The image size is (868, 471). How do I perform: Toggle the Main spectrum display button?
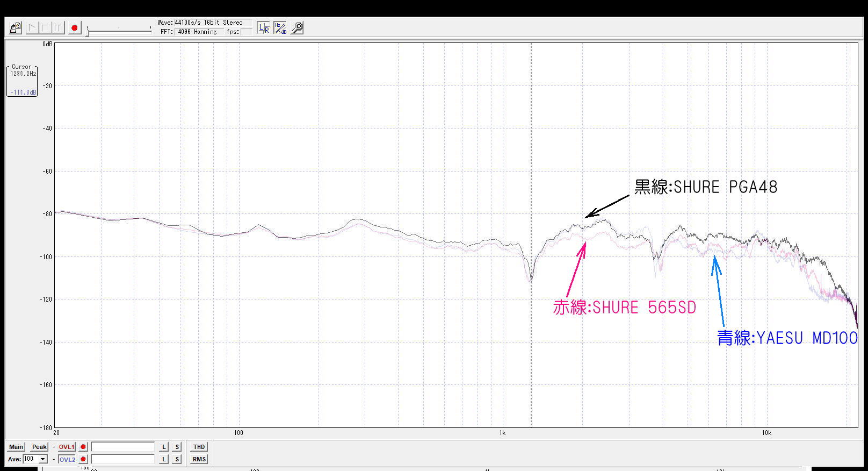pos(16,447)
